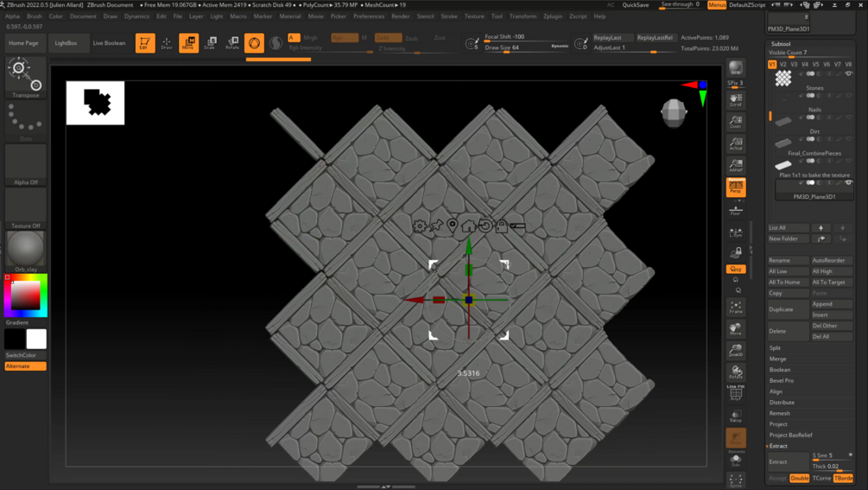Click the Scroll canvas icon
Image resolution: width=868 pixels, height=490 pixels.
(x=736, y=100)
